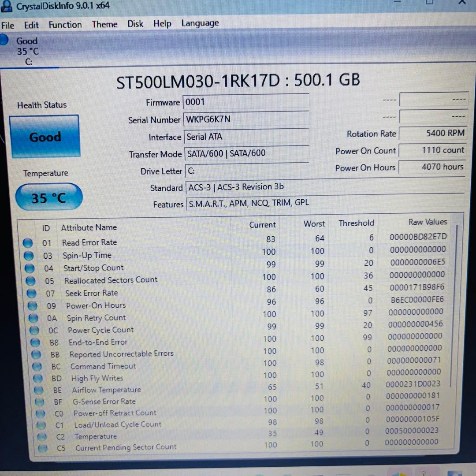
Task: Select the Current Pending Sector Count indicator
Action: pos(43,447)
